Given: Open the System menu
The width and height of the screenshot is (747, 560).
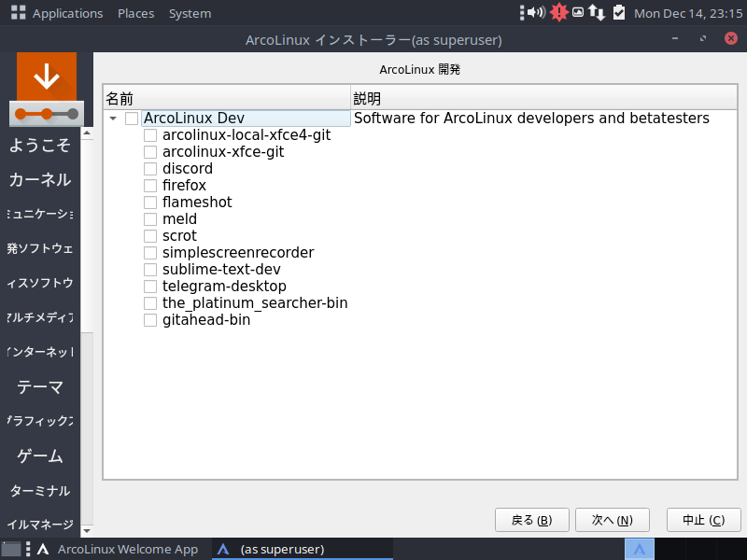Looking at the screenshot, I should (x=190, y=13).
